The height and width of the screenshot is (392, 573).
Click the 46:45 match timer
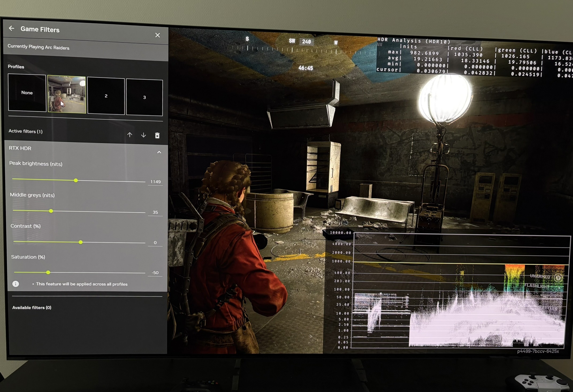pyautogui.click(x=306, y=68)
